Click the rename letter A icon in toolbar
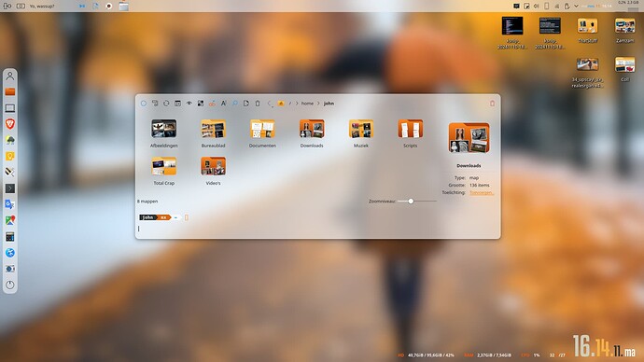Image resolution: width=644 pixels, height=362 pixels. coord(223,104)
